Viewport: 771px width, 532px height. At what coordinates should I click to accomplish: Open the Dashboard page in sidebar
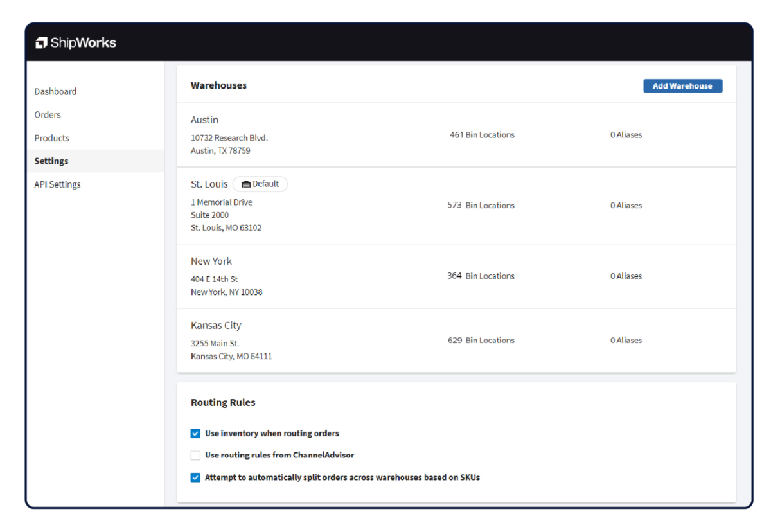pos(55,92)
